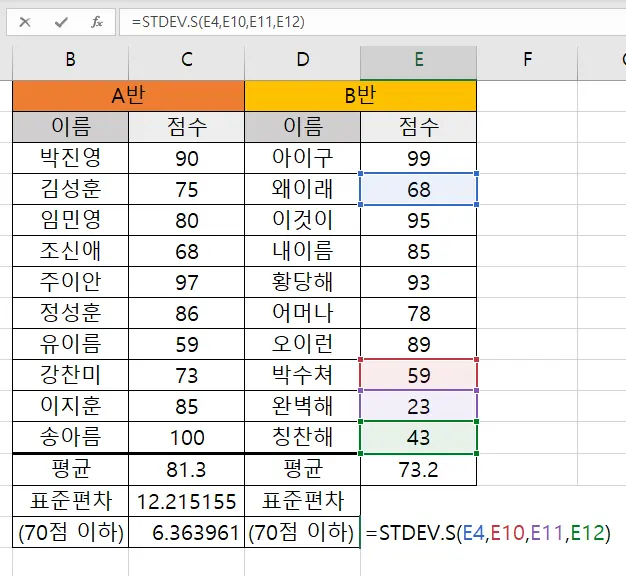This screenshot has height=576, width=626.
Task: Confirm the formula with the checkmark icon
Action: point(61,22)
